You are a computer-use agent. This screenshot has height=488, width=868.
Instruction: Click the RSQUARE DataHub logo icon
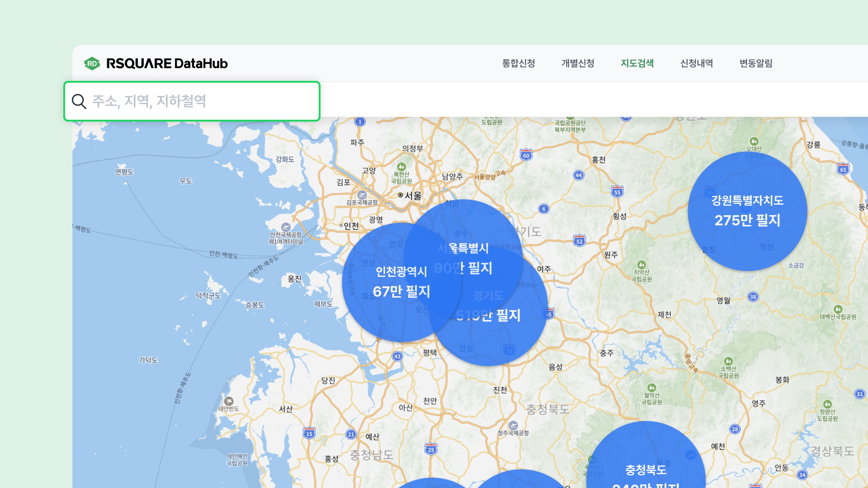[92, 63]
